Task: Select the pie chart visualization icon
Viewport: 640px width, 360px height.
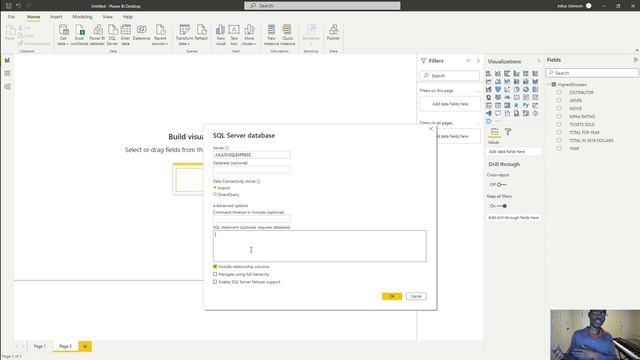Action: (x=516, y=89)
